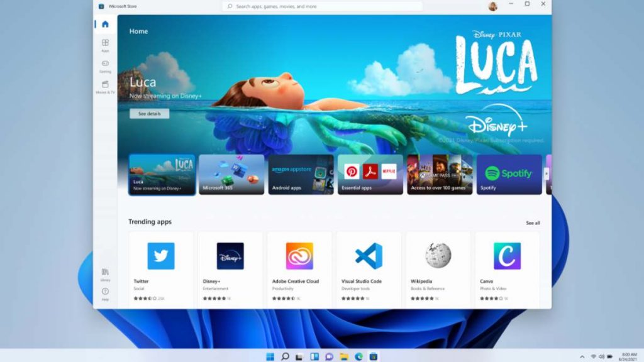
Task: Show hidden system tray icons
Action: click(x=582, y=357)
